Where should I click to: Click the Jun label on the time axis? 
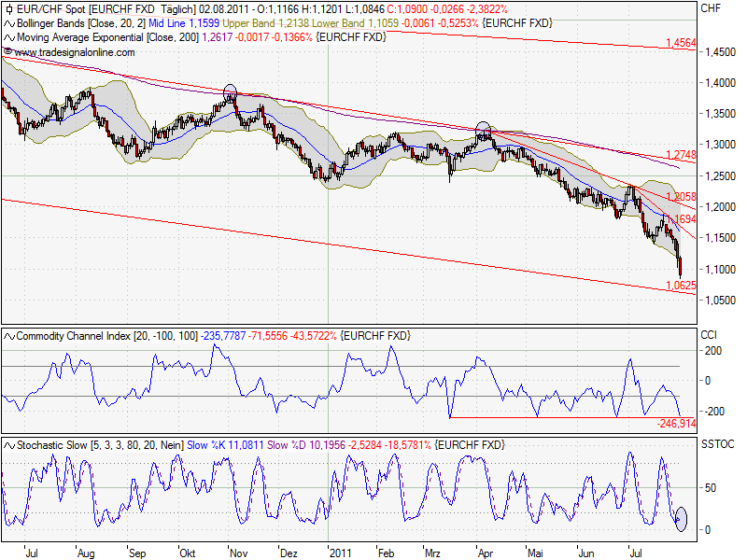586,553
